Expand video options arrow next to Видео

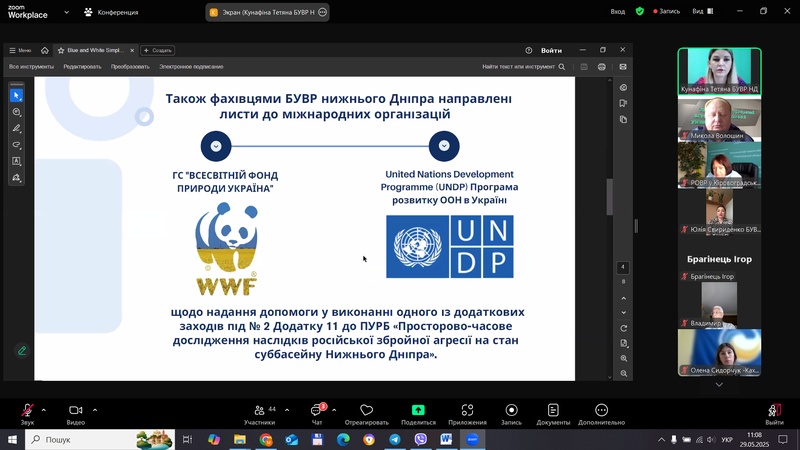point(95,410)
